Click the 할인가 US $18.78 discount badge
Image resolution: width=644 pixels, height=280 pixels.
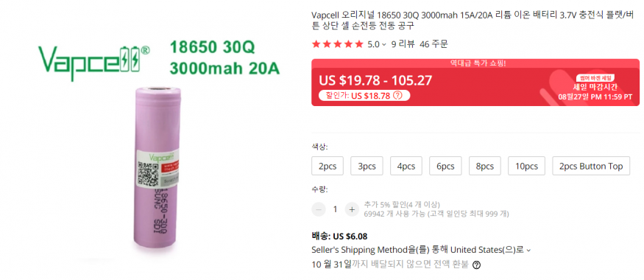364,96
